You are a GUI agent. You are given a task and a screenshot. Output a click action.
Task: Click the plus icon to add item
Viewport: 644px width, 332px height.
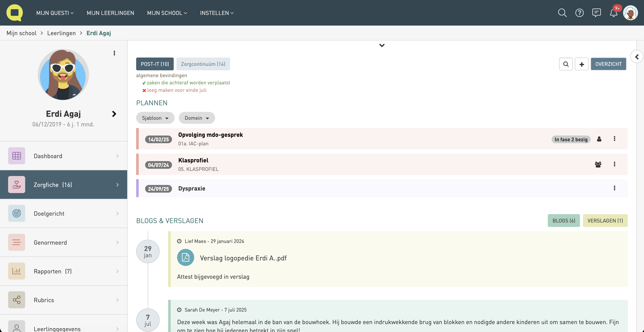[581, 64]
